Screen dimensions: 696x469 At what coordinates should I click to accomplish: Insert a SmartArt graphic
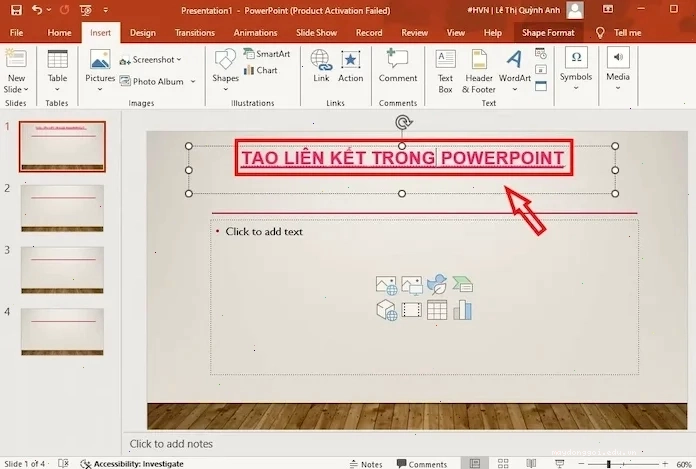coord(267,54)
